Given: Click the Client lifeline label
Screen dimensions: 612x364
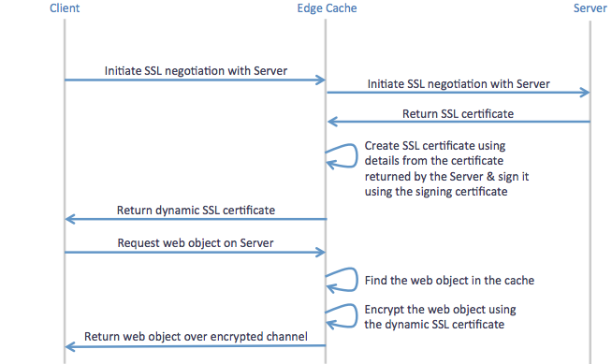Looking at the screenshot, I should tap(65, 8).
